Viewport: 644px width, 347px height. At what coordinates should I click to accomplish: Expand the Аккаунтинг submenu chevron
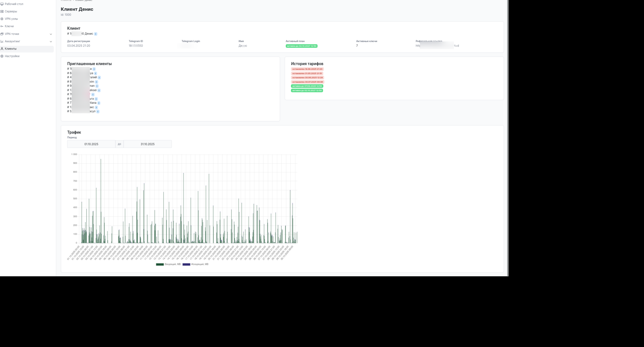[x=51, y=41]
